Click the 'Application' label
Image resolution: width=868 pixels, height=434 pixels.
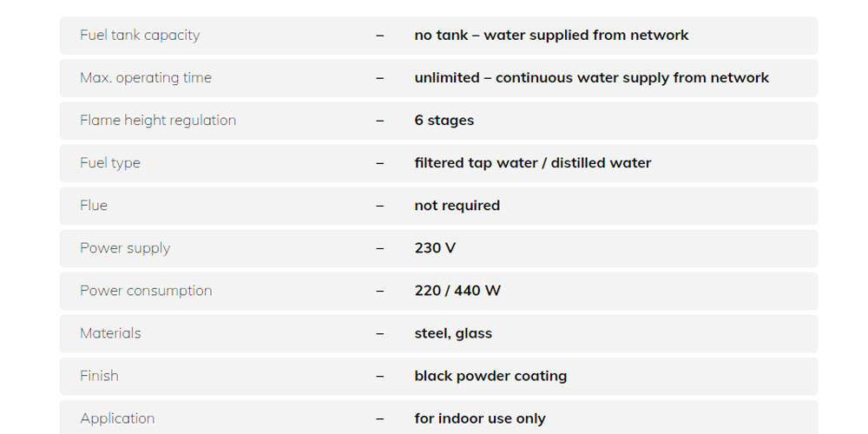coord(117,418)
